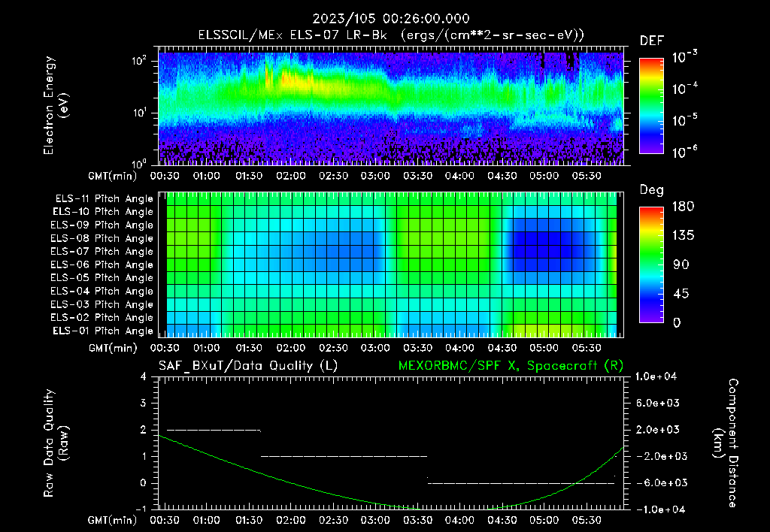Click the 1.0e+04 right axis tick label
The width and height of the screenshot is (770, 532).
[656, 377]
